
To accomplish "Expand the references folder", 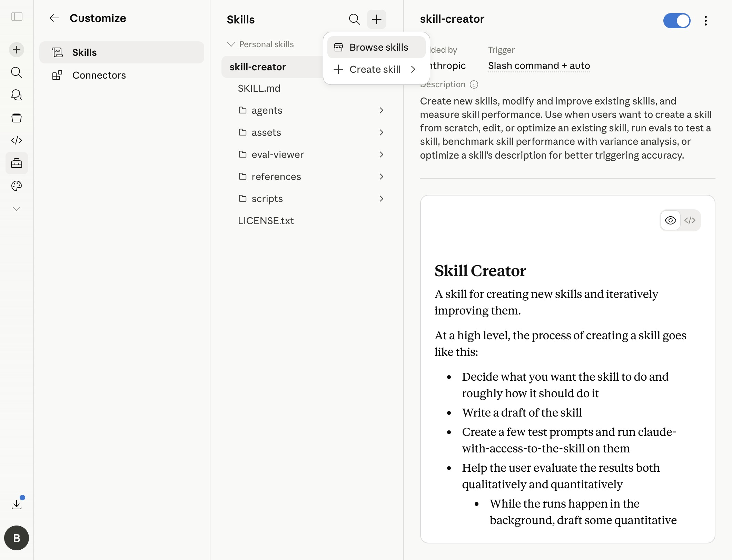I will click(x=381, y=177).
